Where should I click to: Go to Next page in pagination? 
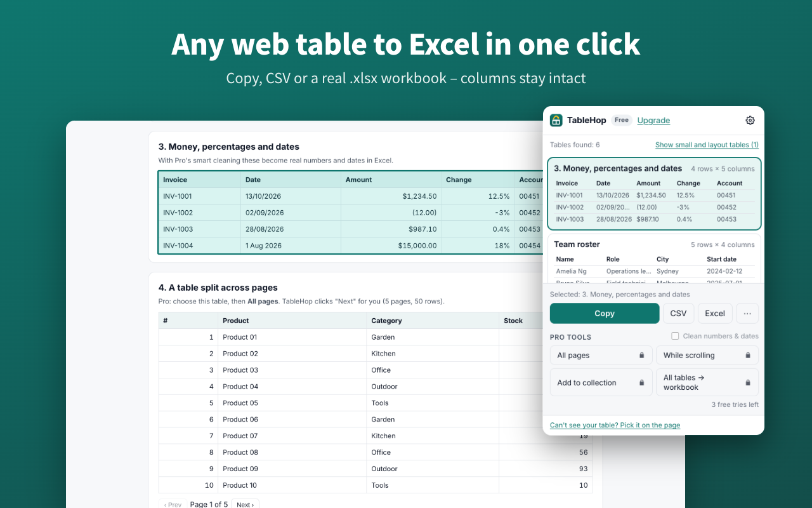[245, 504]
